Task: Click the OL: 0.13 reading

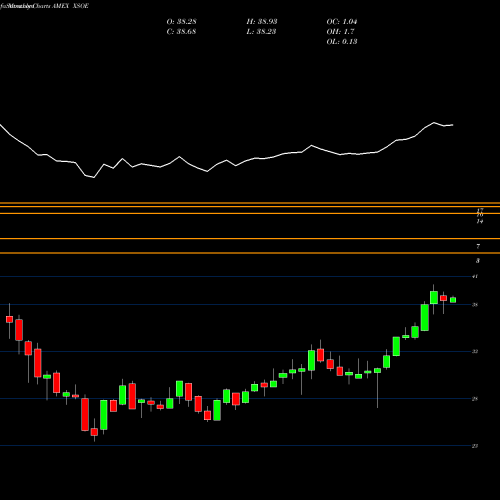Action: click(x=342, y=42)
